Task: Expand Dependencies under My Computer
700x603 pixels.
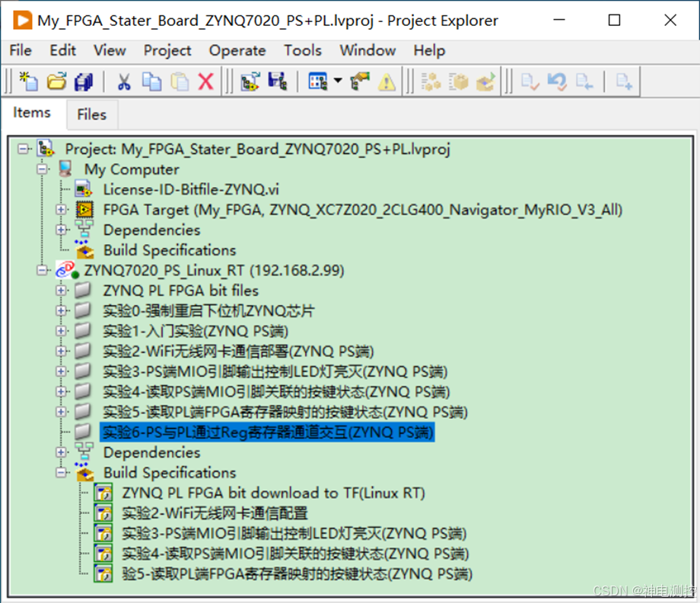Action: pyautogui.click(x=61, y=230)
